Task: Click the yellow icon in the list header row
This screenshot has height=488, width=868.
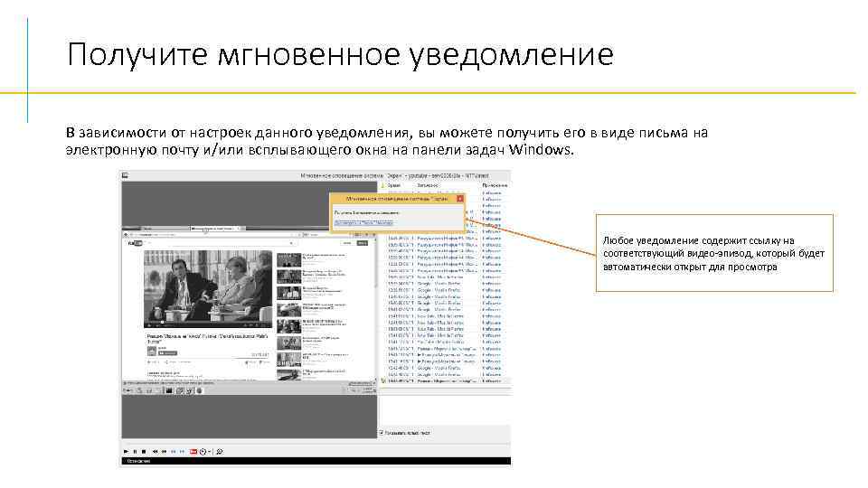Action: [x=382, y=185]
